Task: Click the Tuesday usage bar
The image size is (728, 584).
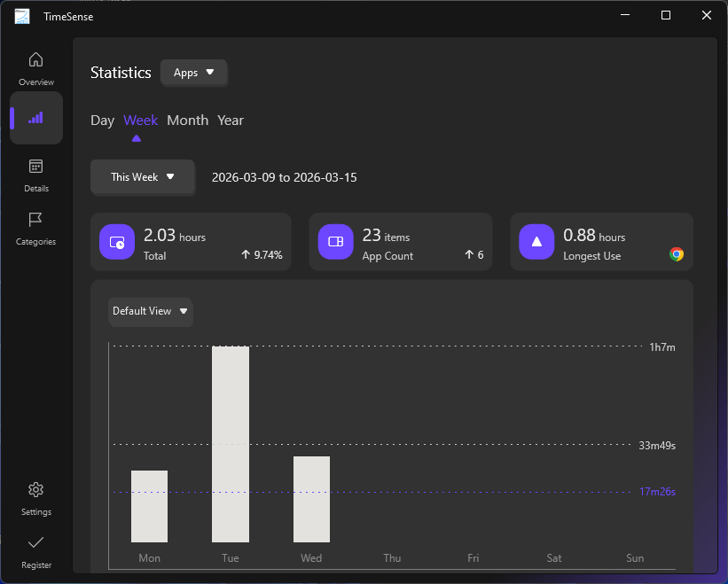Action: pos(230,443)
